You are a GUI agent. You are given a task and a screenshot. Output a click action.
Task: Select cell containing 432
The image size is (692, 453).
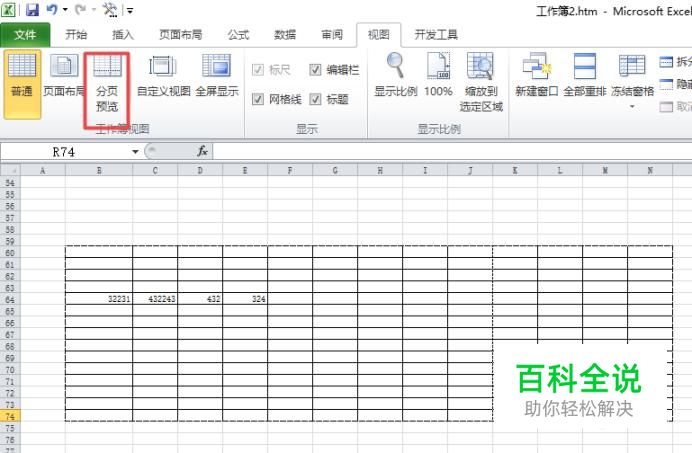[x=200, y=299]
